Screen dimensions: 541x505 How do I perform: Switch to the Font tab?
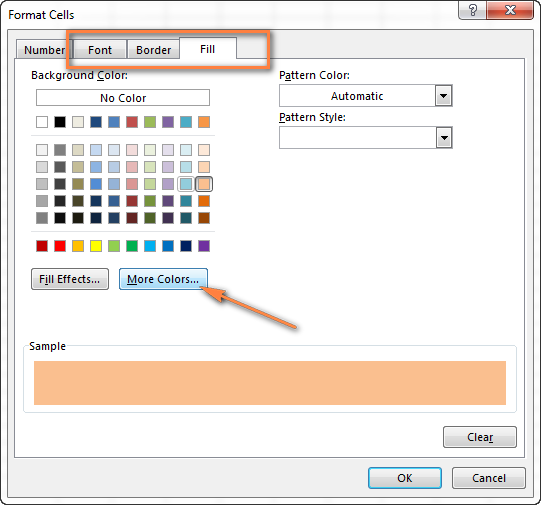click(100, 50)
